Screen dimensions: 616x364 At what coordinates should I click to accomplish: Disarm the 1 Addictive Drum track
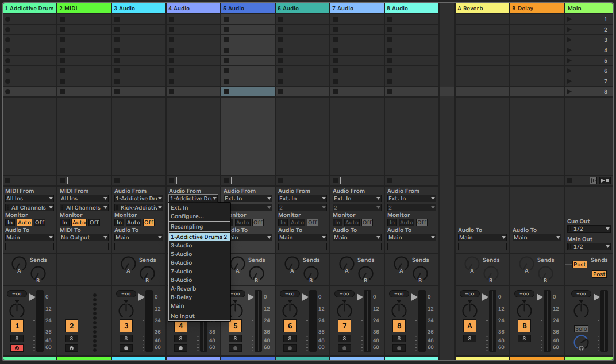[17, 348]
